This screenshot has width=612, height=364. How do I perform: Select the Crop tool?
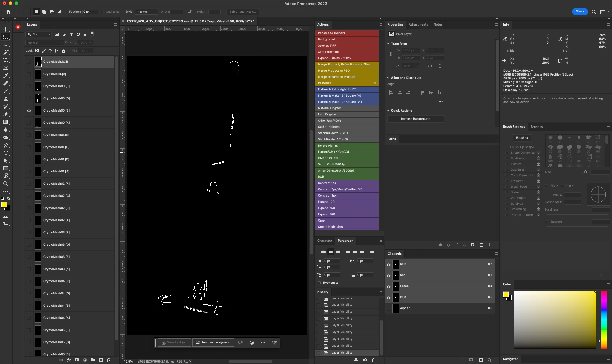pyautogui.click(x=6, y=60)
